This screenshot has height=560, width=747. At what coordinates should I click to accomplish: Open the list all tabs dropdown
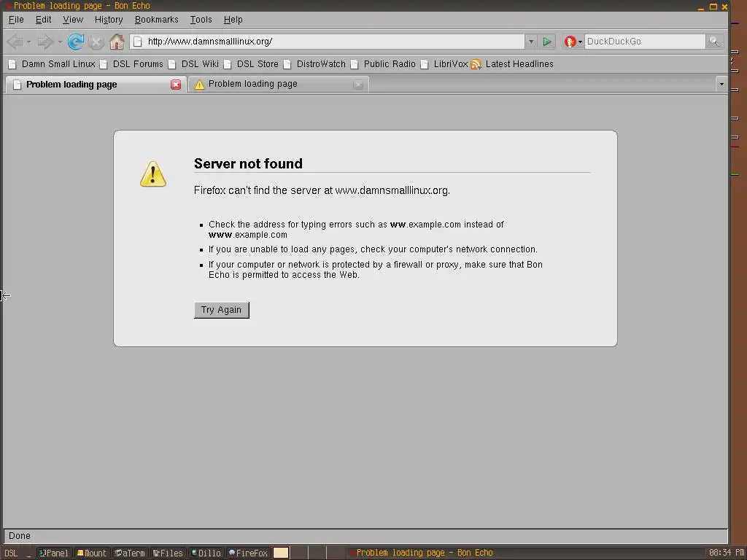[x=721, y=85]
